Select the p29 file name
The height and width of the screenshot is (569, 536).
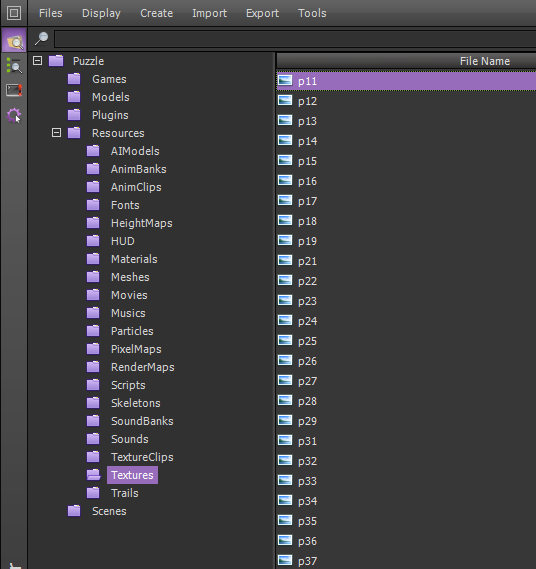(307, 421)
